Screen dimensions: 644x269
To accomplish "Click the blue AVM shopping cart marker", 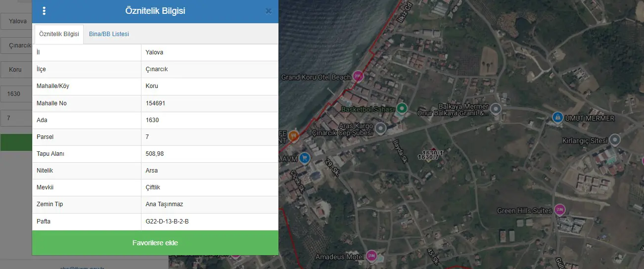I will [305, 158].
